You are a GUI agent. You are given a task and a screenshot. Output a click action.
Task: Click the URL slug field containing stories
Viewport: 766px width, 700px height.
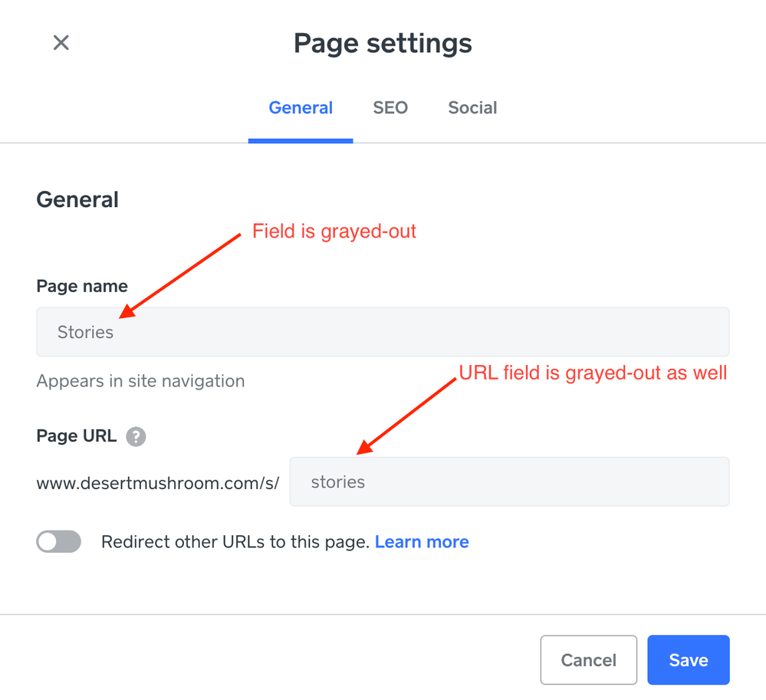[x=509, y=482]
